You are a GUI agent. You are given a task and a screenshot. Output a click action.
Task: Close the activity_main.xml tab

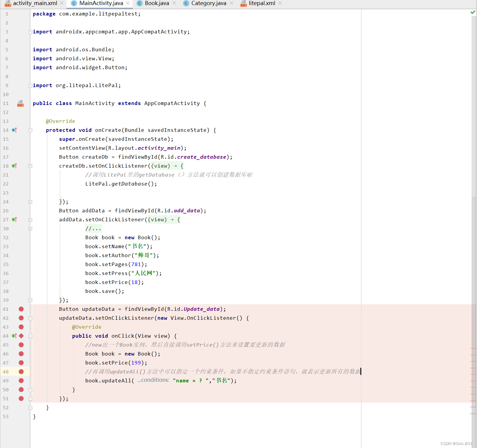tap(62, 3)
